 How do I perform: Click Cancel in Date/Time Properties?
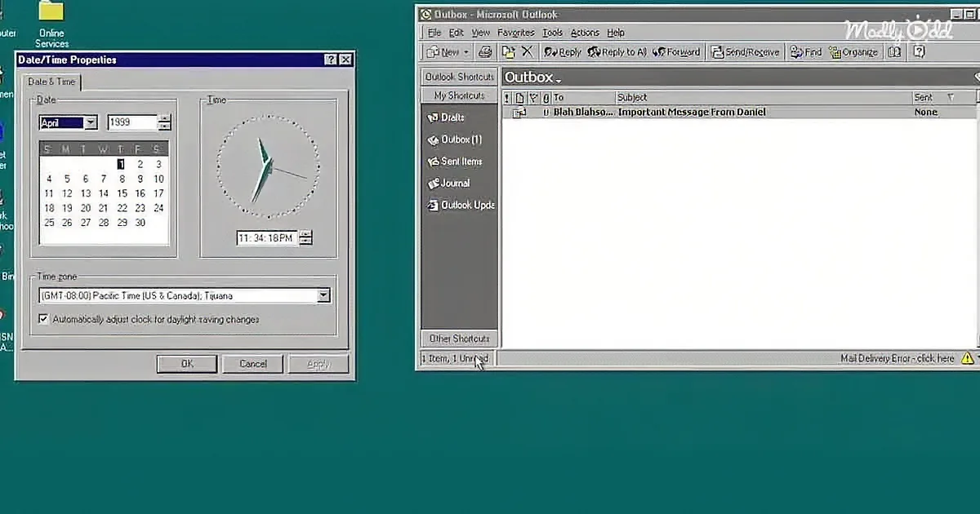[x=253, y=364]
